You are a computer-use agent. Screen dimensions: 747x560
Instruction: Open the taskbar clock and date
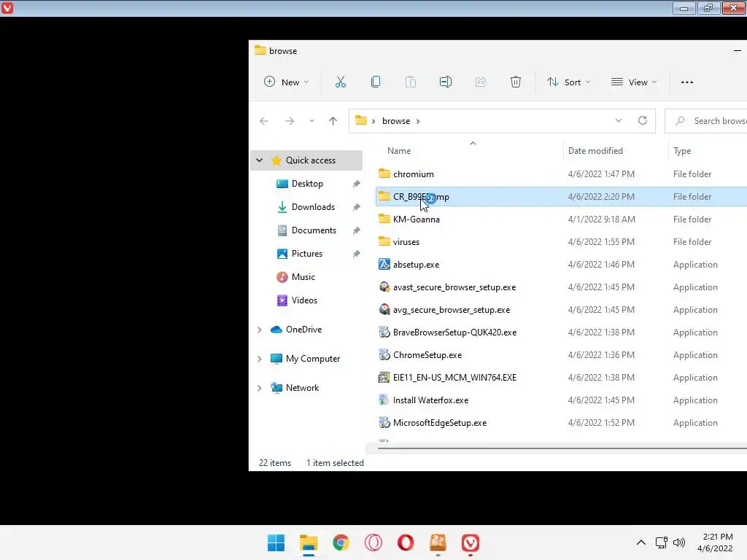(716, 542)
